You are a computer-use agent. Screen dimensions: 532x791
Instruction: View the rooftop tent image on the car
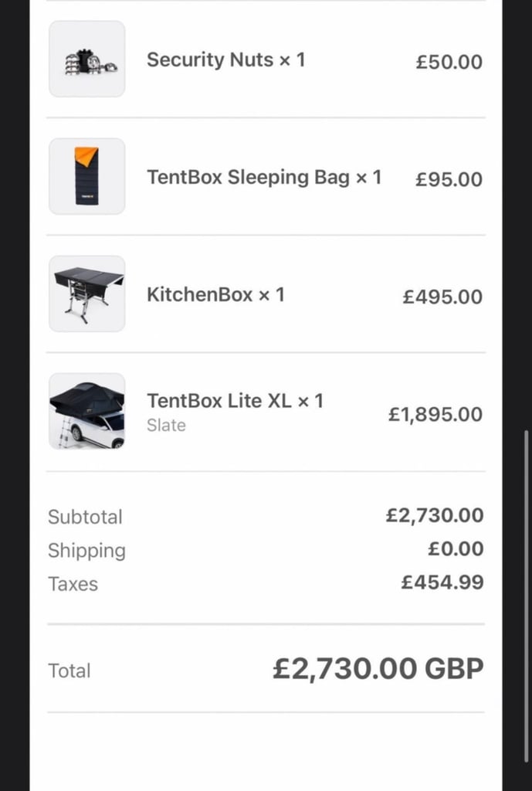pyautogui.click(x=86, y=411)
